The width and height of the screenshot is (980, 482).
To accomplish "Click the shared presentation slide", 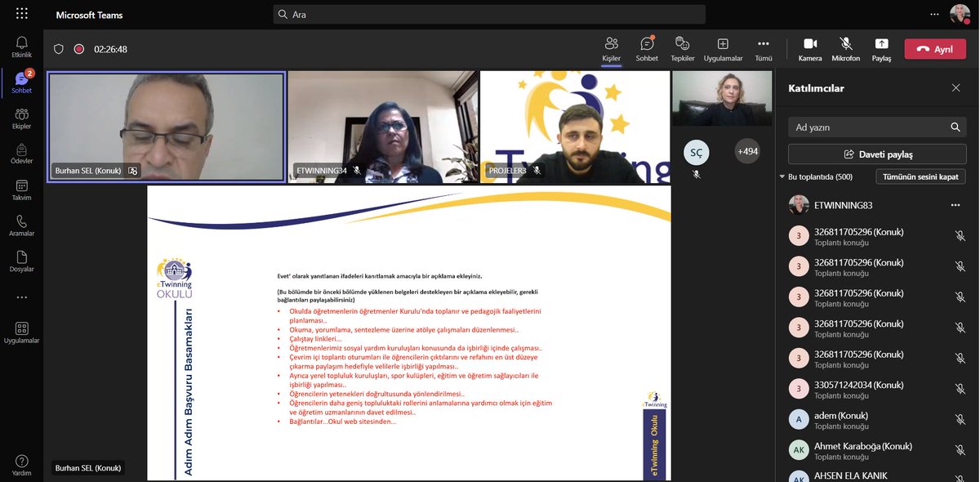I will click(x=409, y=333).
